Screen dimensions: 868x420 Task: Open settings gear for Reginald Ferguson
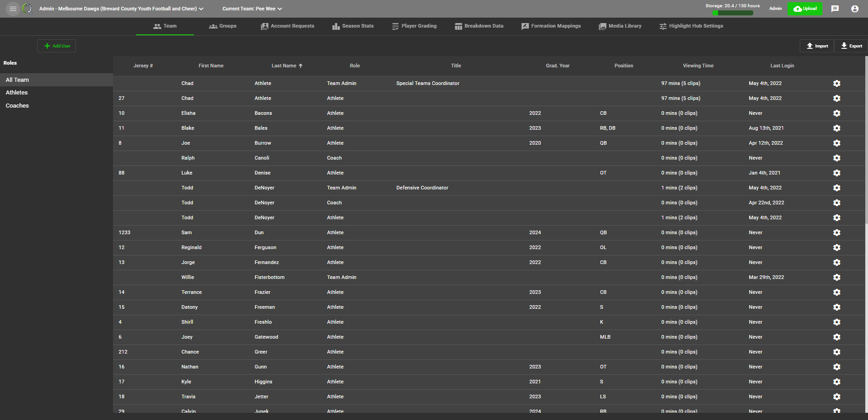click(x=837, y=247)
